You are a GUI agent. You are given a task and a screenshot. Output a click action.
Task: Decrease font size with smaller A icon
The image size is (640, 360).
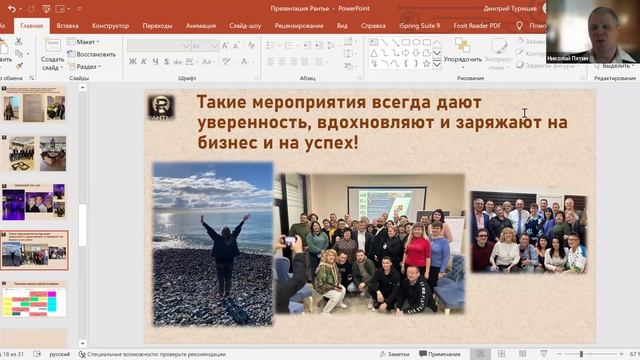click(236, 46)
